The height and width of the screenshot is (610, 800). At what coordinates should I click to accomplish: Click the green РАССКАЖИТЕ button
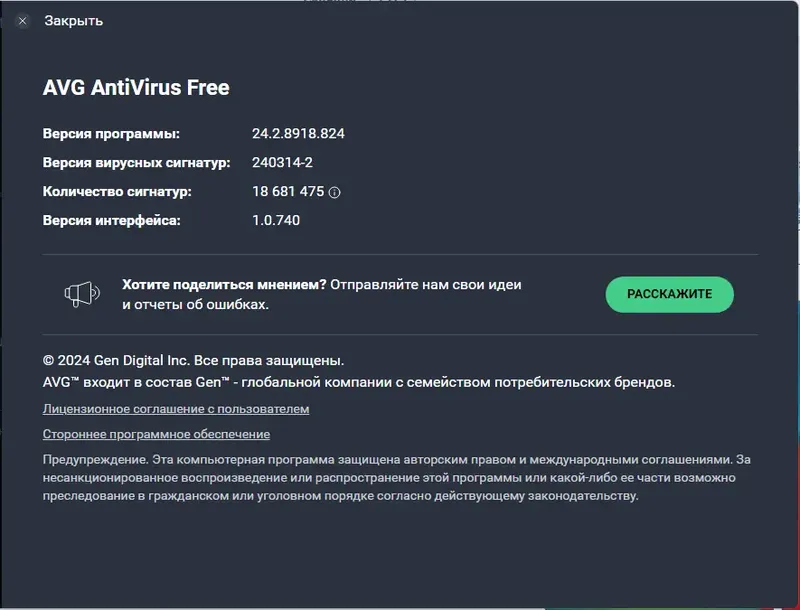pyautogui.click(x=669, y=294)
